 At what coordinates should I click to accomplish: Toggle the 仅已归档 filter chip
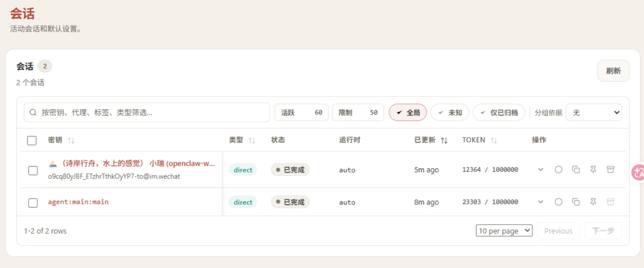(499, 112)
